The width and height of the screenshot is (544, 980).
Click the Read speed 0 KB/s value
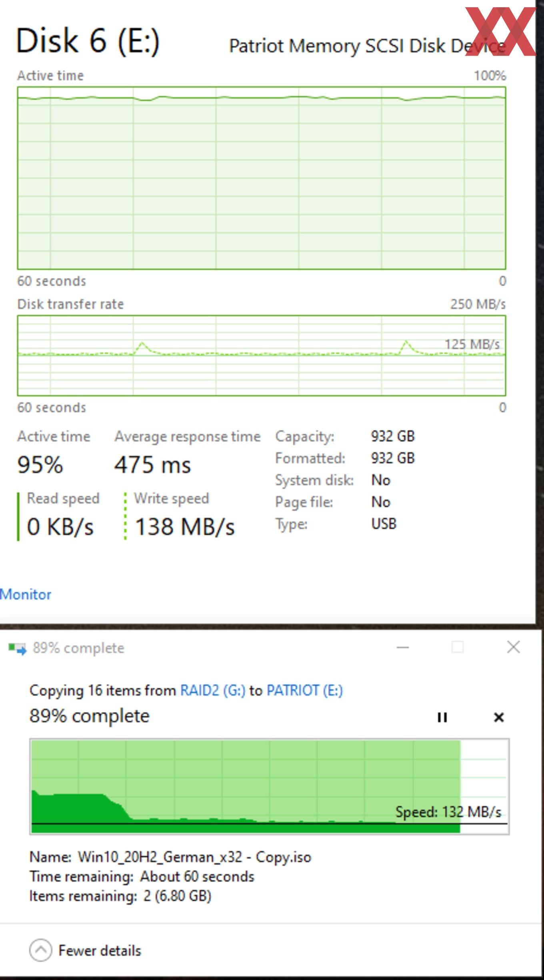coord(60,526)
